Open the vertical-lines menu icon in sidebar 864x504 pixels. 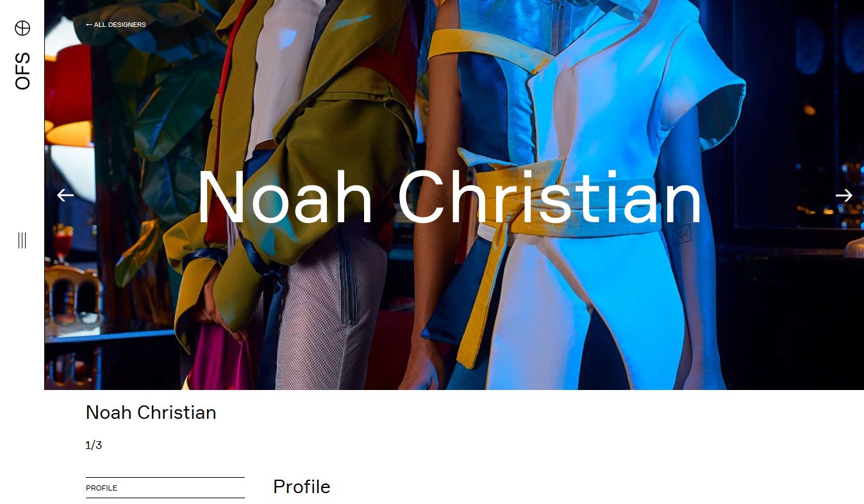22,241
